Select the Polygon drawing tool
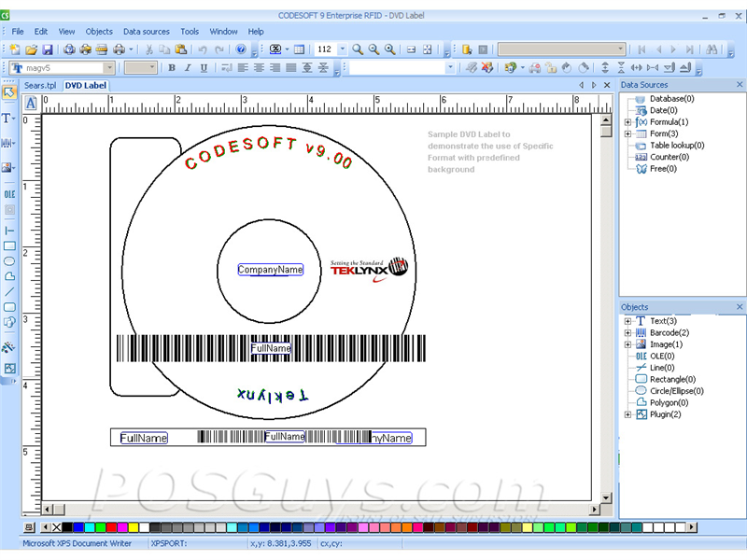 point(9,276)
